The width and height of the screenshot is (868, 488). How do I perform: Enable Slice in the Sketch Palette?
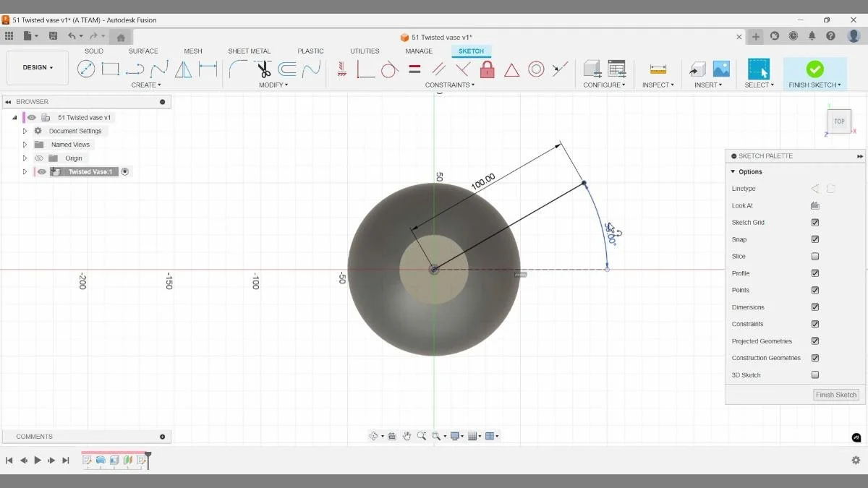pyautogui.click(x=814, y=256)
